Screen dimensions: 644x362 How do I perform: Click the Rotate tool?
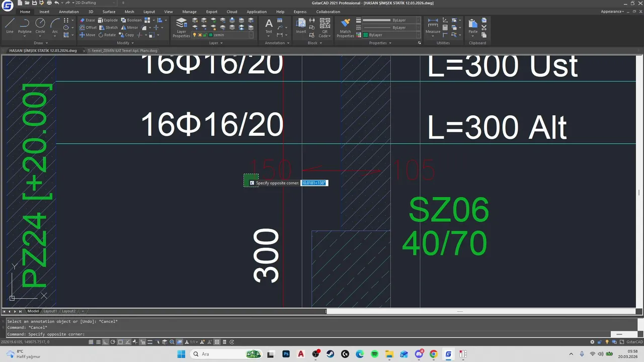coord(107,35)
